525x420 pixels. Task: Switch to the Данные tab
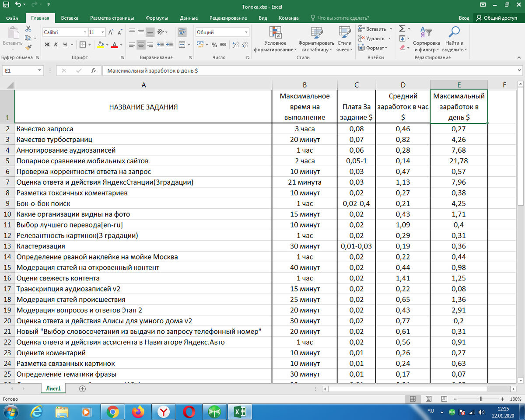point(189,18)
